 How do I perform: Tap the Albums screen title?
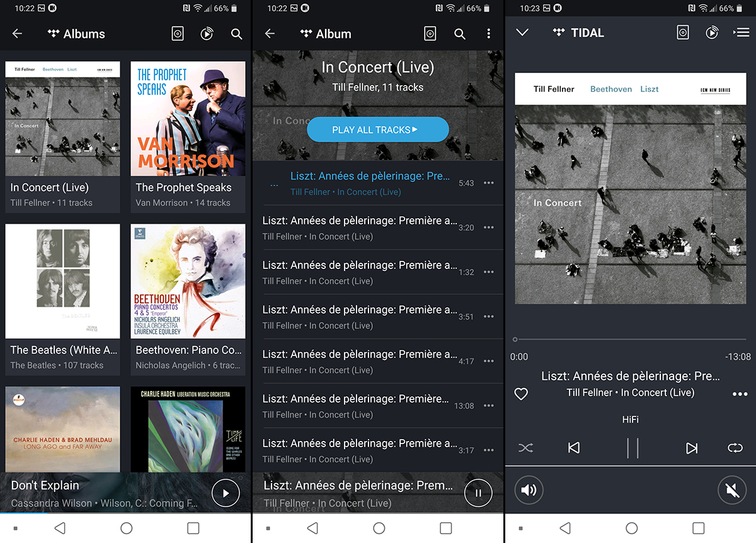[84, 34]
